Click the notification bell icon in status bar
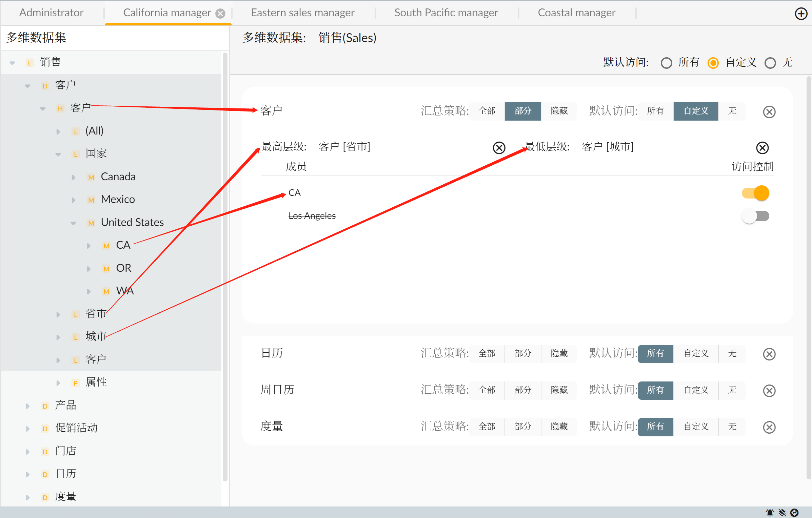This screenshot has height=518, width=812. click(770, 512)
